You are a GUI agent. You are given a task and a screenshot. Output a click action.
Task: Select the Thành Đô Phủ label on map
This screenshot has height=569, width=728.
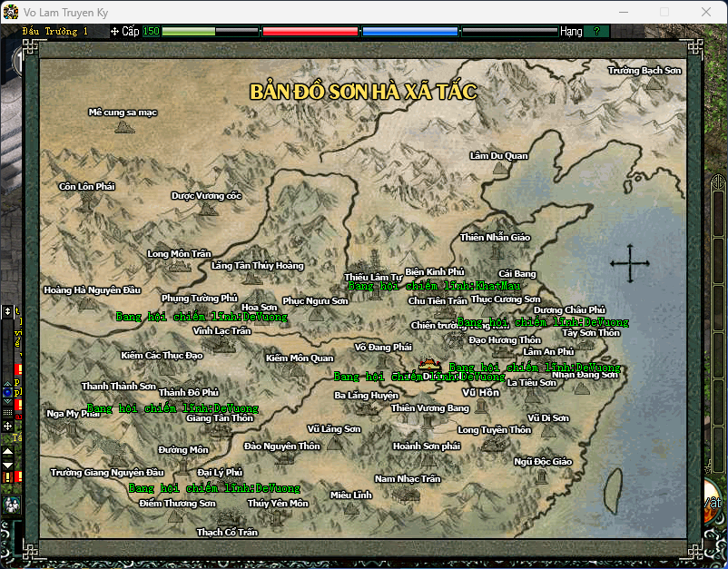pos(189,392)
